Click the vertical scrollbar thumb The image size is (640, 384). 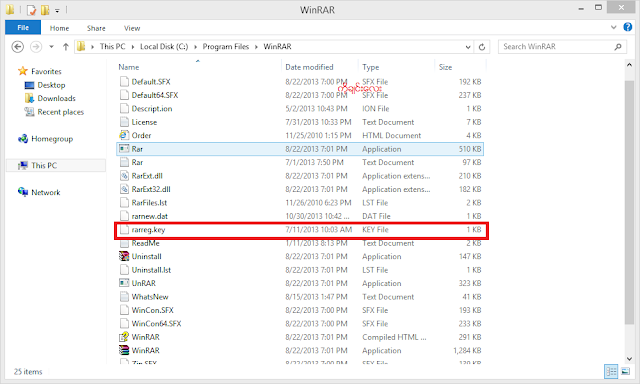(x=629, y=203)
